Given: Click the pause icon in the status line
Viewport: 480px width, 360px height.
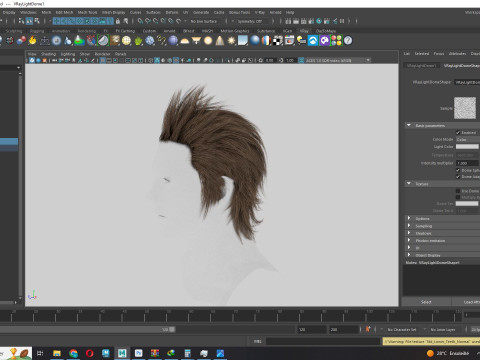Looking at the screenshot, I should pos(342,21).
